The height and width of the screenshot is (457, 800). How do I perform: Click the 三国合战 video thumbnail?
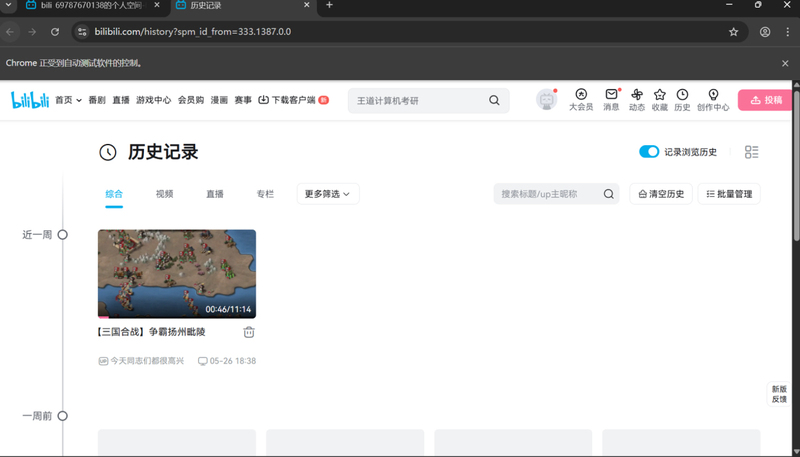click(x=177, y=274)
